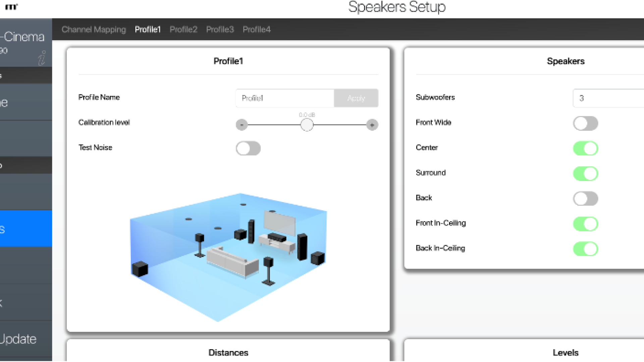This screenshot has width=644, height=362.
Task: Select the Profile4 tab
Action: 257,29
